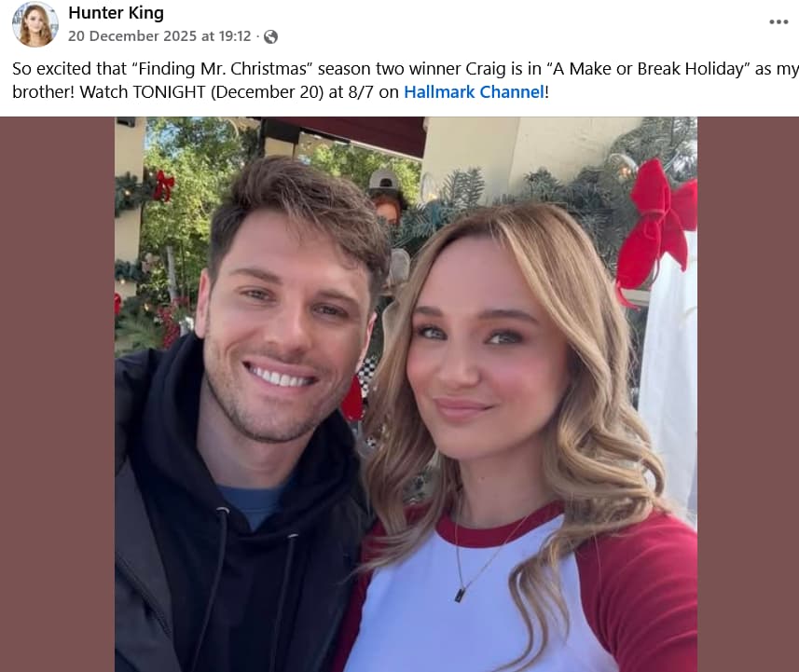Screen dimensions: 799x672
Task: Follow the Hallmark Channel link
Action: (473, 91)
